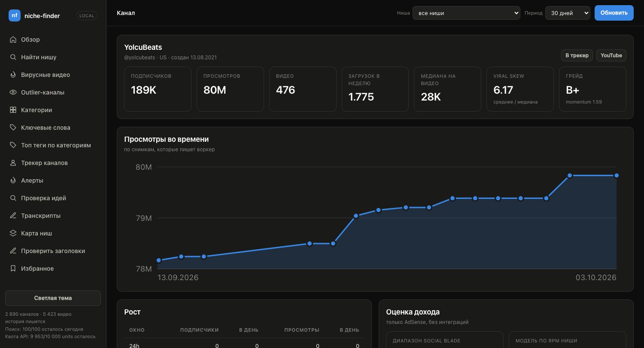The width and height of the screenshot is (644, 348).
Task: Click the magnifier icon beside Проверка идей
Action: point(13,198)
